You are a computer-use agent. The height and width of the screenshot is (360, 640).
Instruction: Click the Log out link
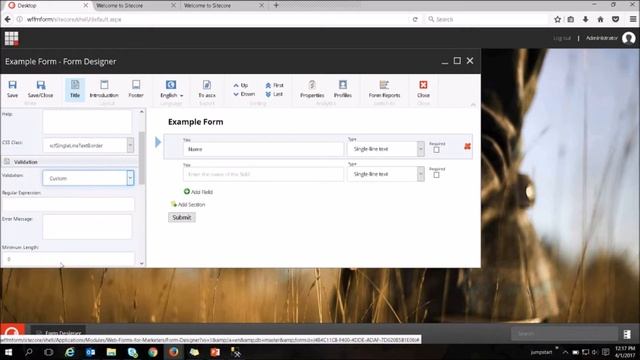[562, 38]
